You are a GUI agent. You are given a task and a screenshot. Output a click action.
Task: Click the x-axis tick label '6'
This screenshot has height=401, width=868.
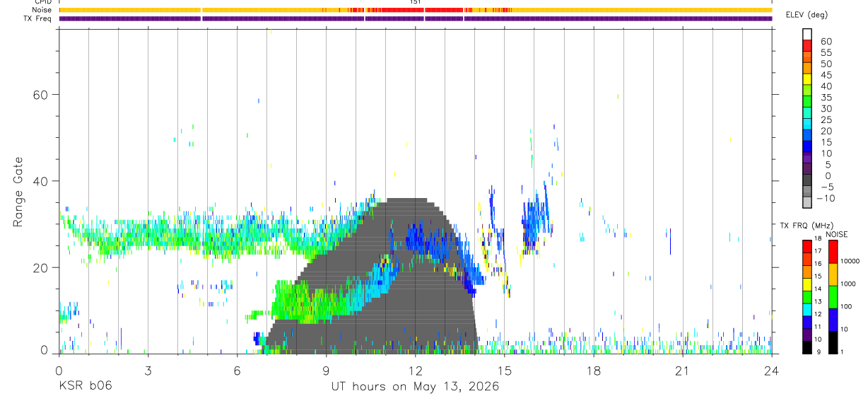pos(237,371)
